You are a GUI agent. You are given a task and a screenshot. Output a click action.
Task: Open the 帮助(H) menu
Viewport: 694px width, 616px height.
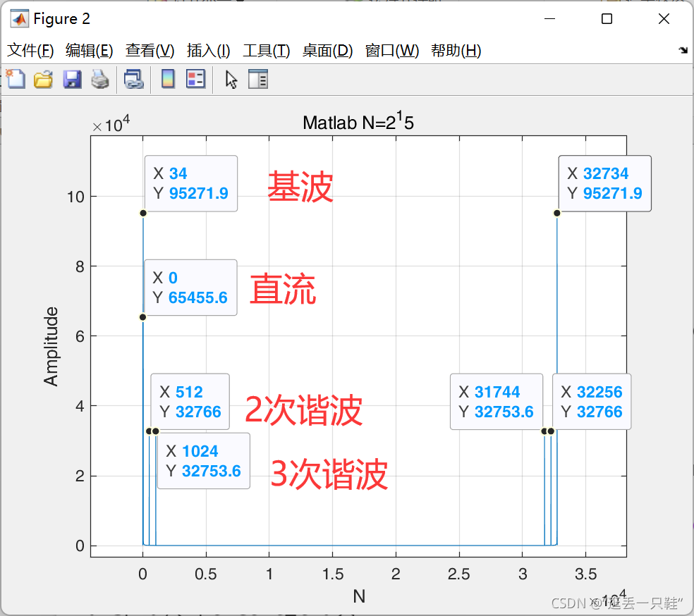pos(456,51)
